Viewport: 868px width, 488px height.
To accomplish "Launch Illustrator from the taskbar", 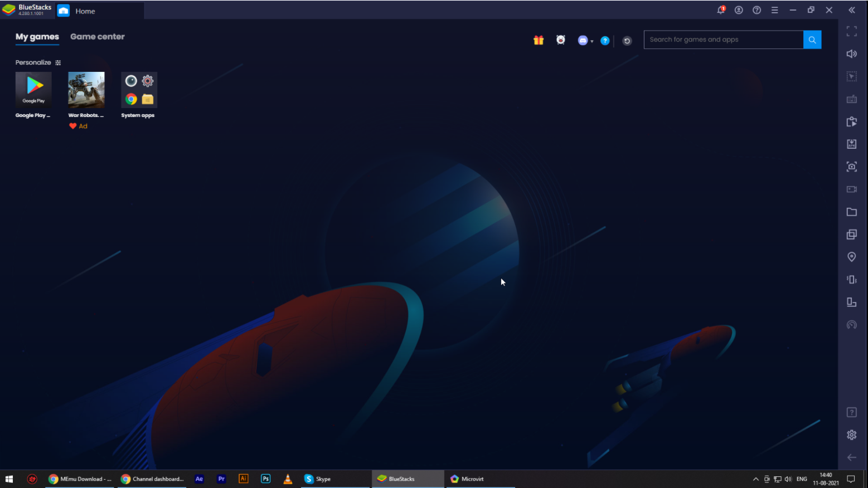I will (x=244, y=479).
